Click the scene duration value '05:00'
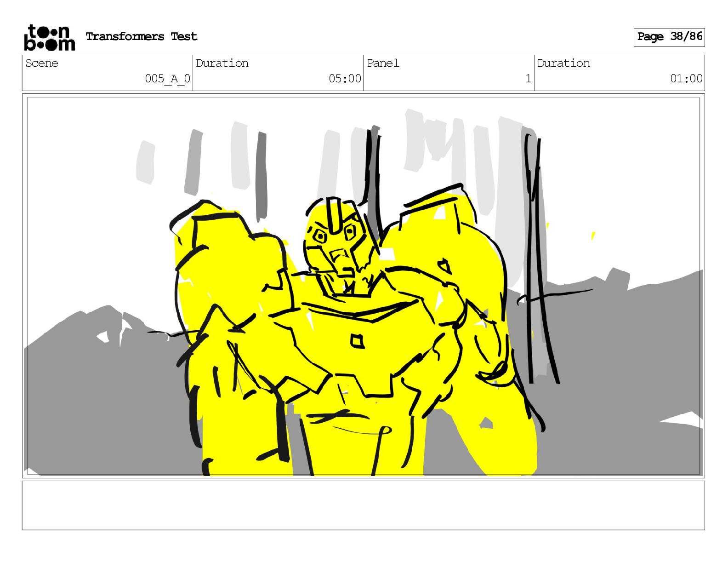The image size is (728, 563). click(345, 79)
